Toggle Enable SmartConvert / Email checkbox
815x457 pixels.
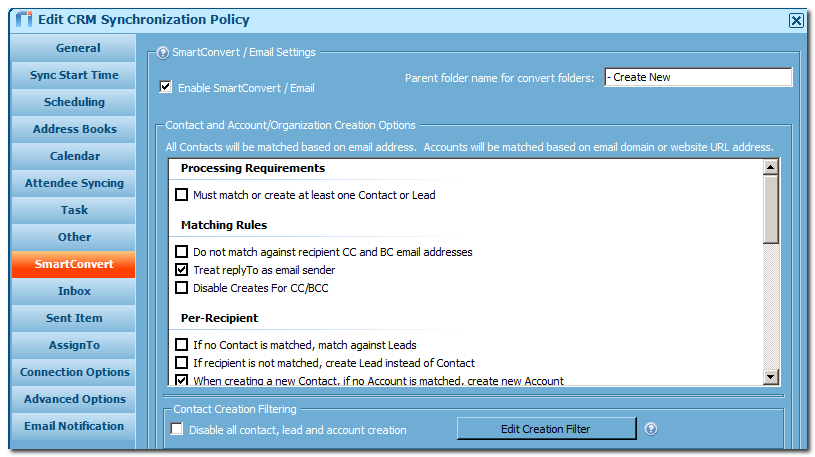tap(165, 87)
